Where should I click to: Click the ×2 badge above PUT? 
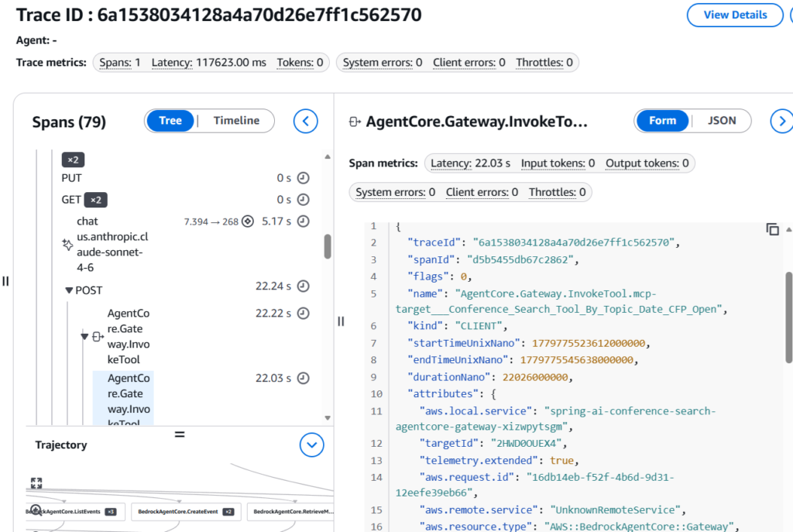73,160
